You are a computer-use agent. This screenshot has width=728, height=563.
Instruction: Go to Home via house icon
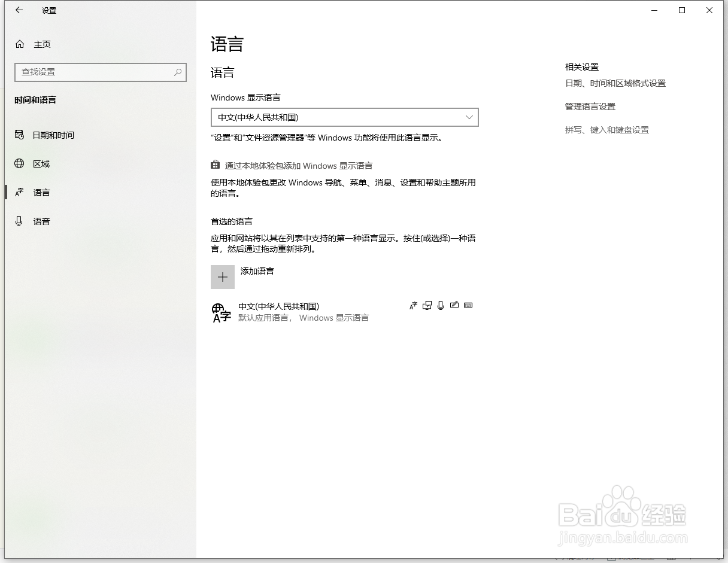20,44
